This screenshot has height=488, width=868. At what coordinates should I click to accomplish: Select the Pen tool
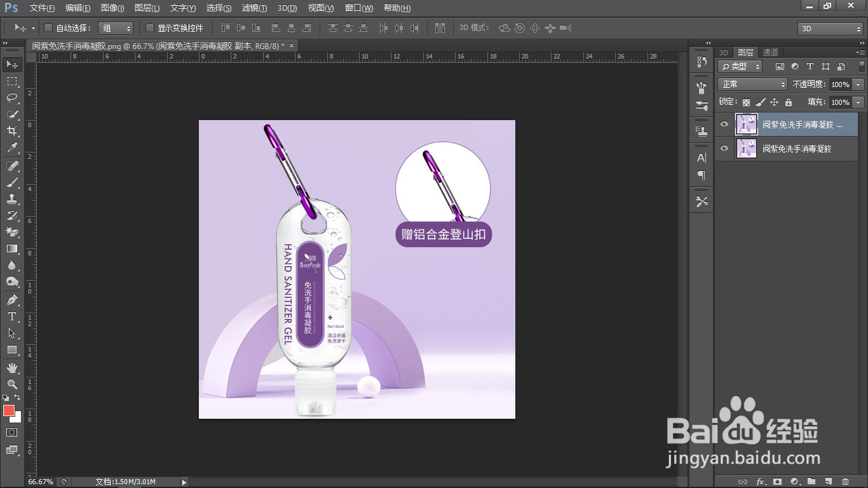(12, 300)
